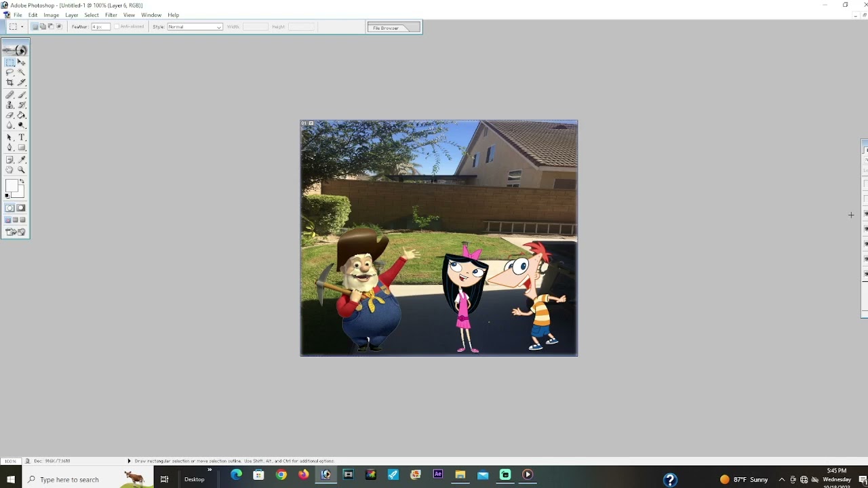868x488 pixels.
Task: Open the Help menu
Action: [174, 15]
